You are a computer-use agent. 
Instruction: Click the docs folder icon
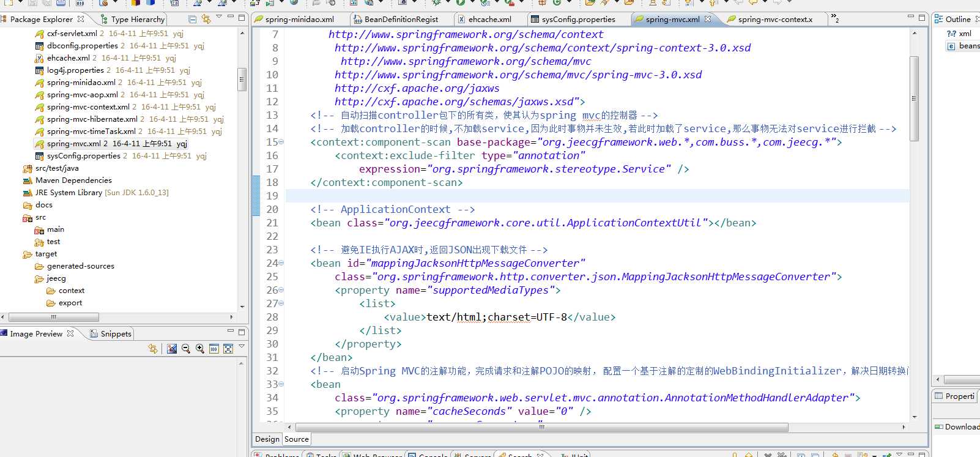coord(28,205)
